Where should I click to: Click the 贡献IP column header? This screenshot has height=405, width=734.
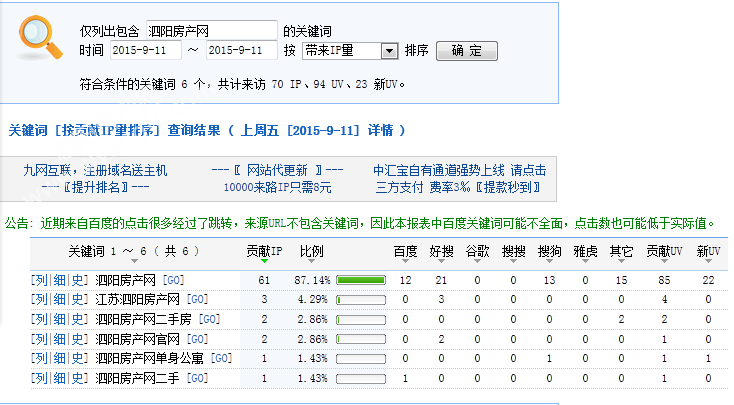pyautogui.click(x=265, y=250)
